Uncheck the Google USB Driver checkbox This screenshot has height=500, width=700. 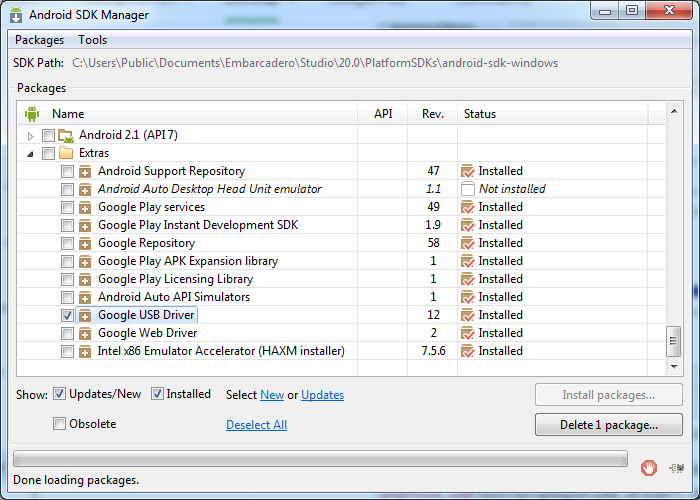pyautogui.click(x=67, y=315)
